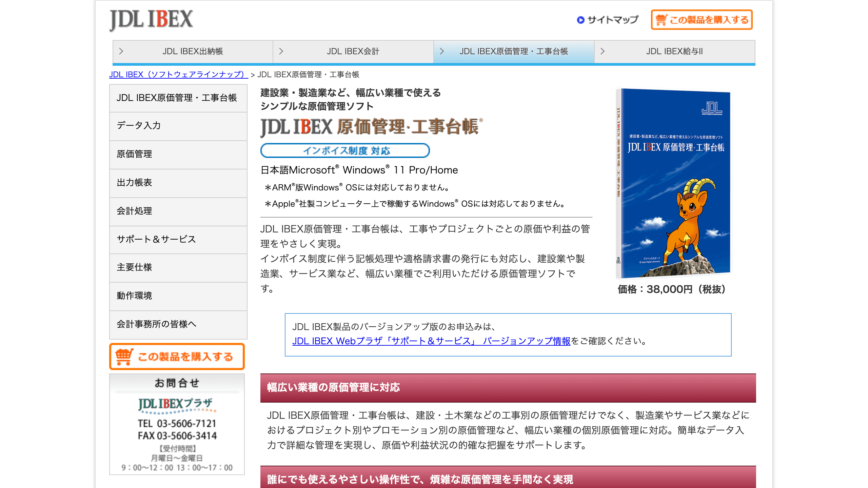This screenshot has height=488, width=868.
Task: Click the お問合せ heading
Action: point(177,383)
